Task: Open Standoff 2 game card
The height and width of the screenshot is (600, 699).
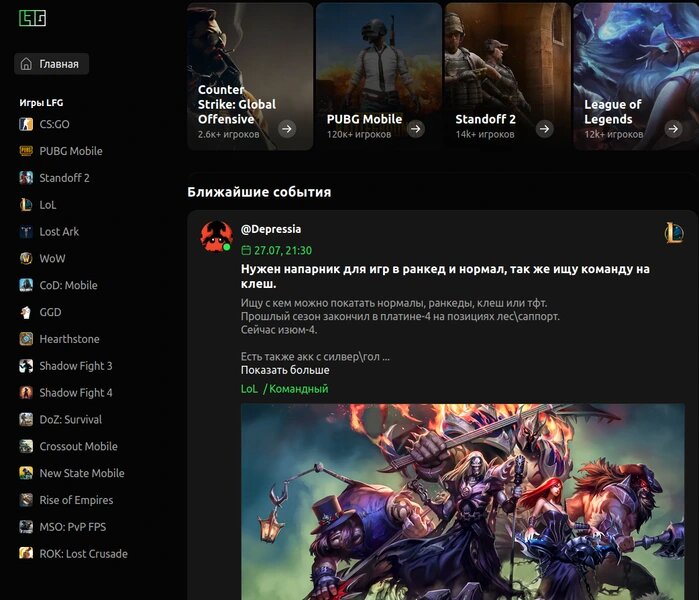Action: coord(507,76)
